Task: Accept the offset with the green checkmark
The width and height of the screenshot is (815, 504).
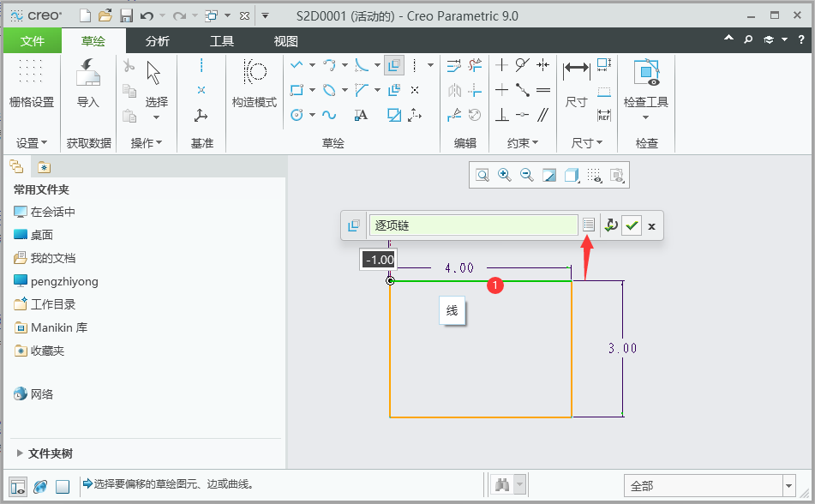Action: coord(632,225)
